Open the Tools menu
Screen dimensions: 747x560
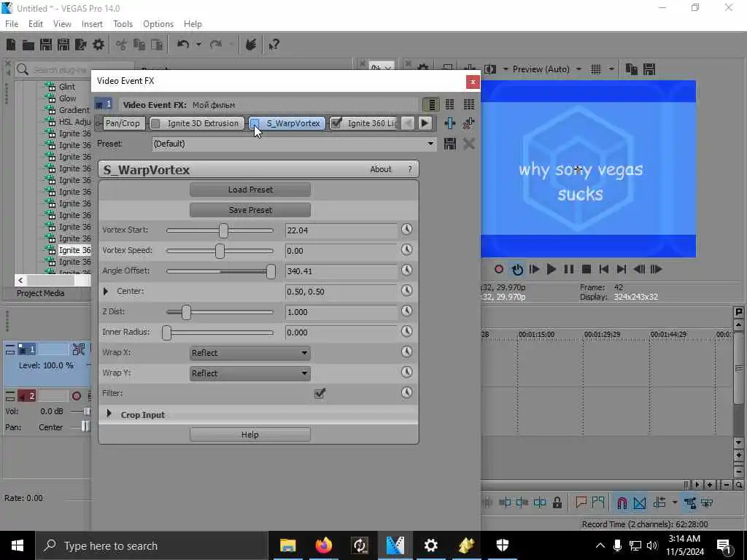pyautogui.click(x=123, y=24)
